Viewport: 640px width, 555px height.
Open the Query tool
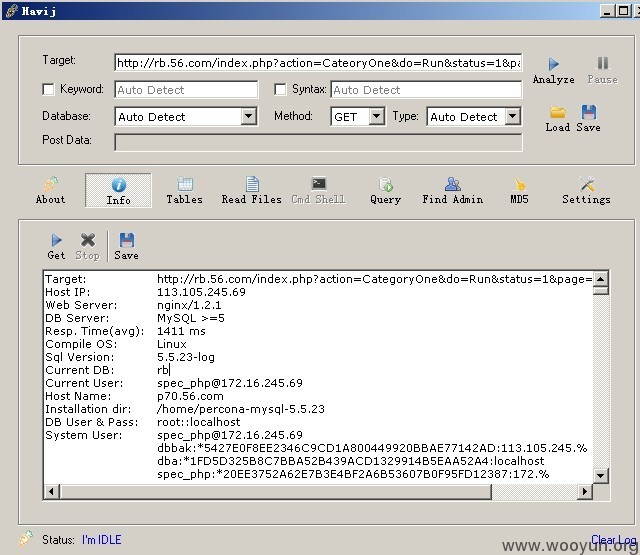point(385,191)
